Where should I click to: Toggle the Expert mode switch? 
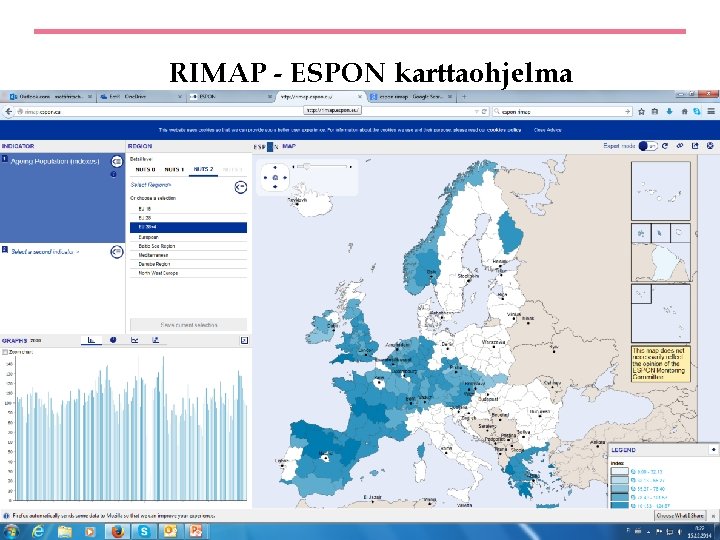click(647, 146)
